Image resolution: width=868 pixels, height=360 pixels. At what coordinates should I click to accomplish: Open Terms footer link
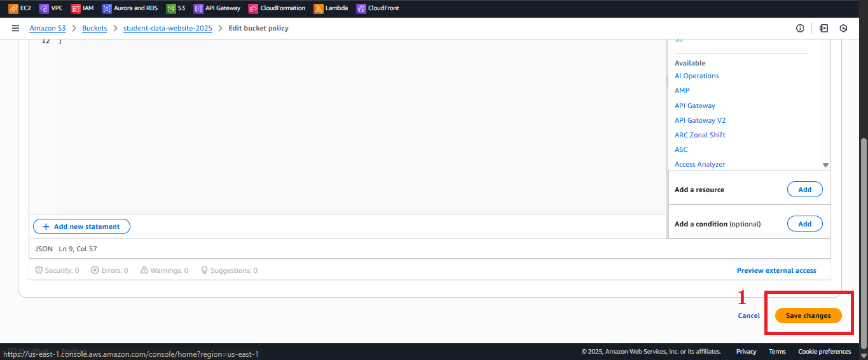click(777, 352)
